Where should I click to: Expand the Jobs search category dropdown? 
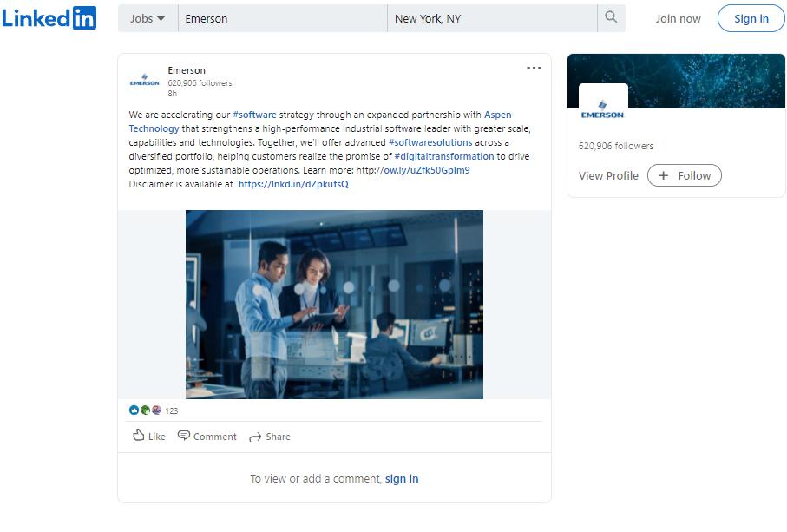148,18
